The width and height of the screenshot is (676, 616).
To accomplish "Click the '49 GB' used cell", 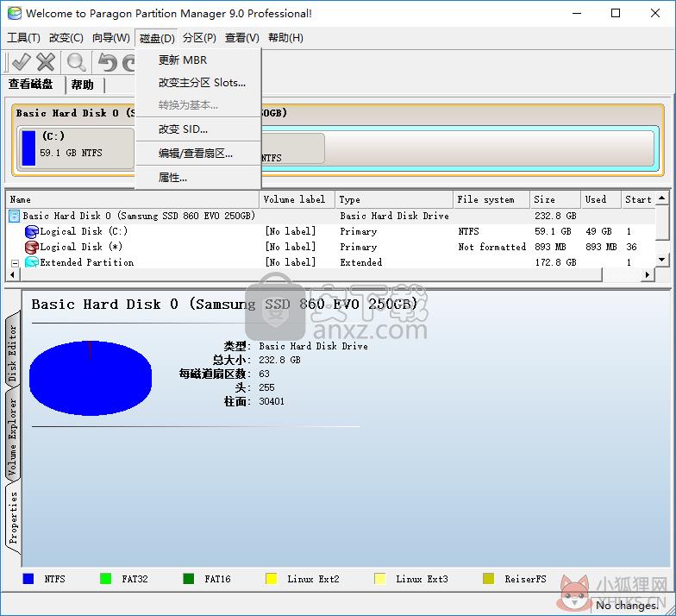I will [x=598, y=231].
